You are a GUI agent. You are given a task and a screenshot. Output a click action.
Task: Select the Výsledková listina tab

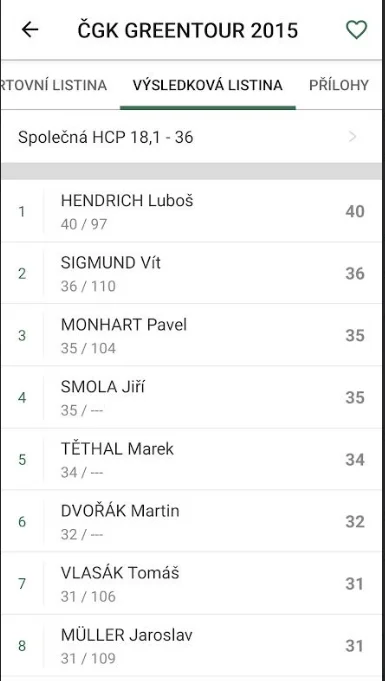208,85
